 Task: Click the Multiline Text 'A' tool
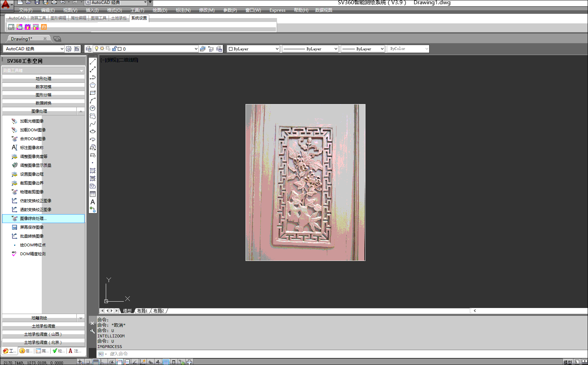click(93, 202)
